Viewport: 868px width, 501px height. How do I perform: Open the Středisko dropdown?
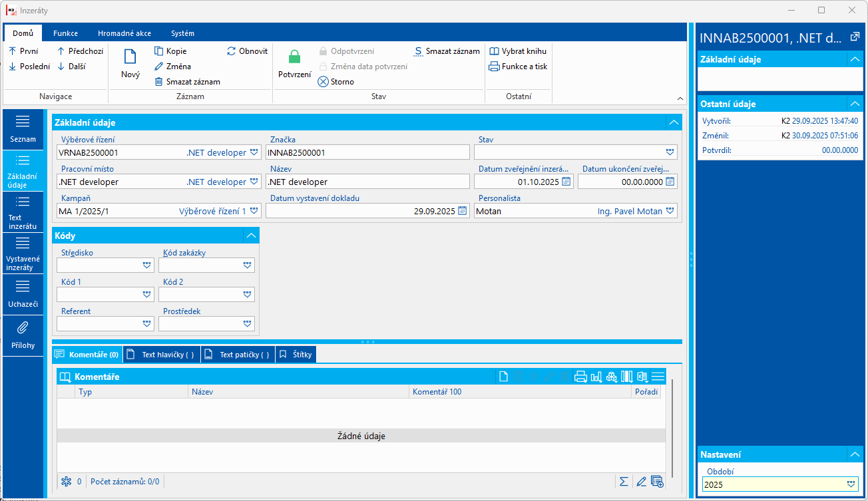pyautogui.click(x=147, y=265)
